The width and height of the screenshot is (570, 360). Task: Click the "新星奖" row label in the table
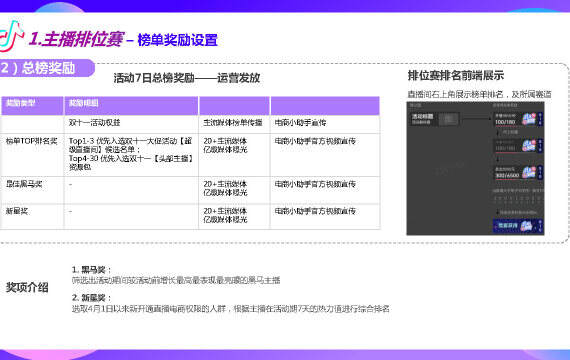coord(17,211)
